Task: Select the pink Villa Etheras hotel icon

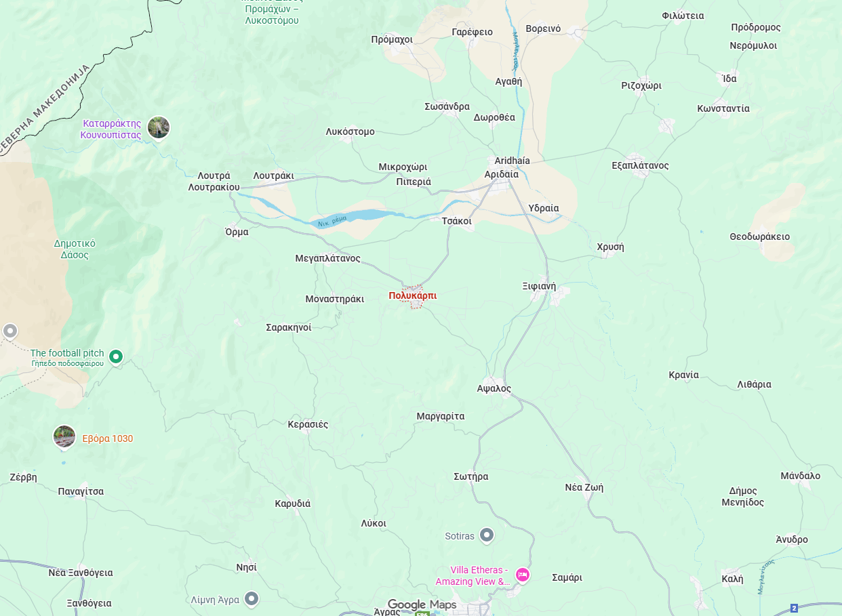Action: pyautogui.click(x=523, y=575)
